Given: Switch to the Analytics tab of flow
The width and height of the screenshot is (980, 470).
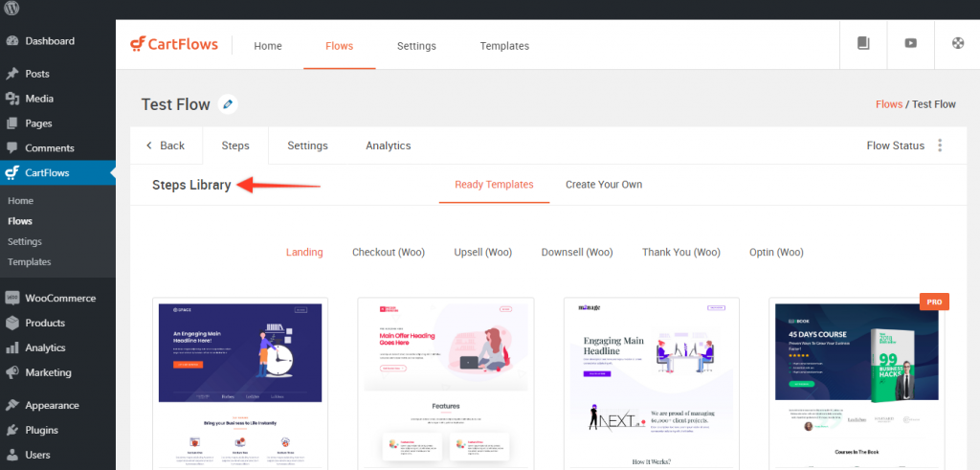Looking at the screenshot, I should pyautogui.click(x=388, y=145).
